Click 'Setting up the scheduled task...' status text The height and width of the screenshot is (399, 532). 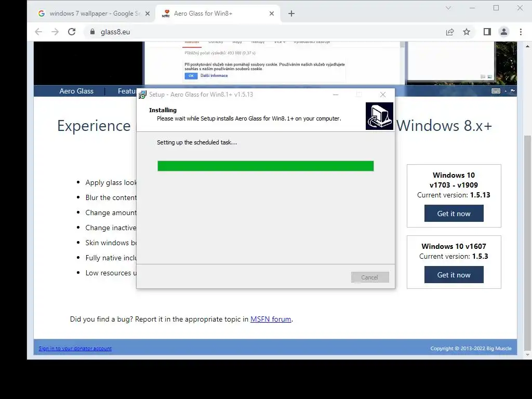[x=197, y=142]
